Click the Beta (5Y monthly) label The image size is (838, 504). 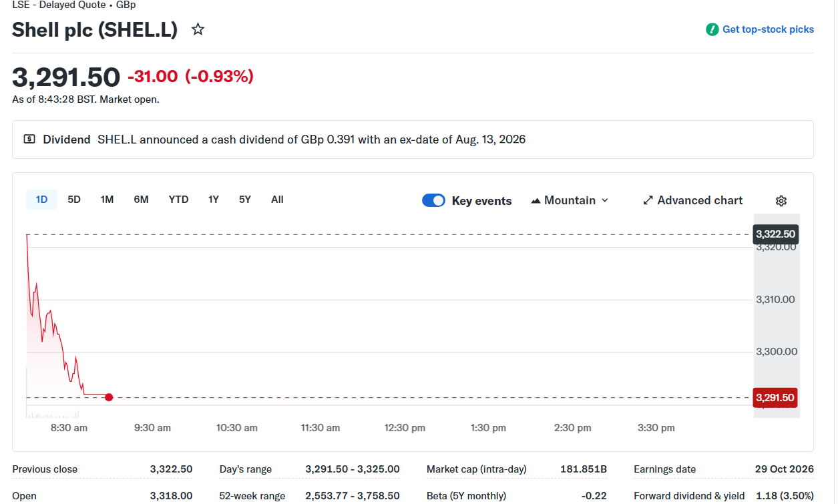point(466,496)
